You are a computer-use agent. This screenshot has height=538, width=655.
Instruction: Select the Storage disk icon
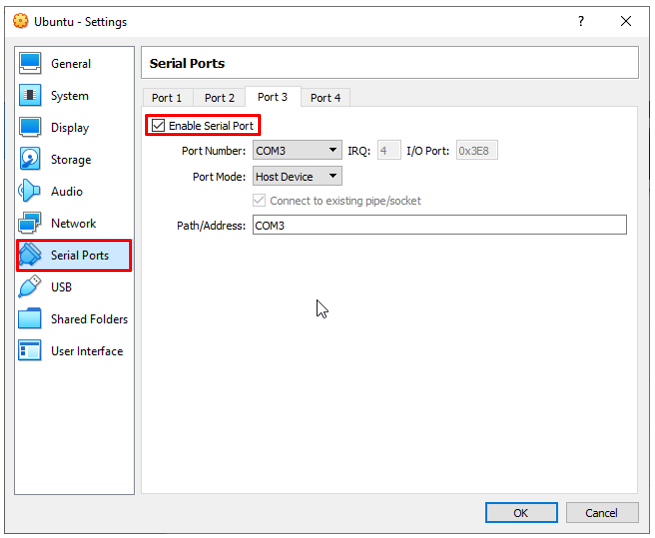tap(30, 159)
